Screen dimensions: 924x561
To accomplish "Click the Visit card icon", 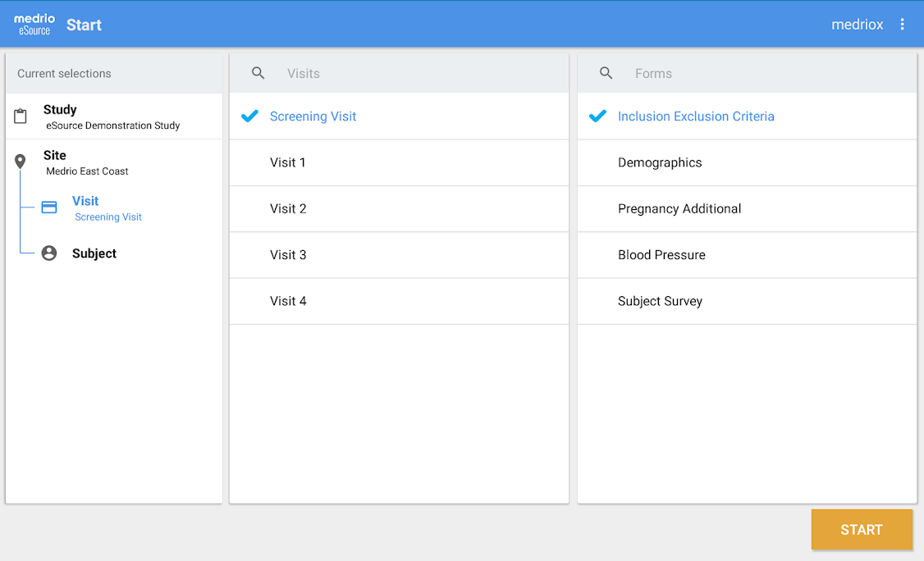I will pyautogui.click(x=49, y=208).
